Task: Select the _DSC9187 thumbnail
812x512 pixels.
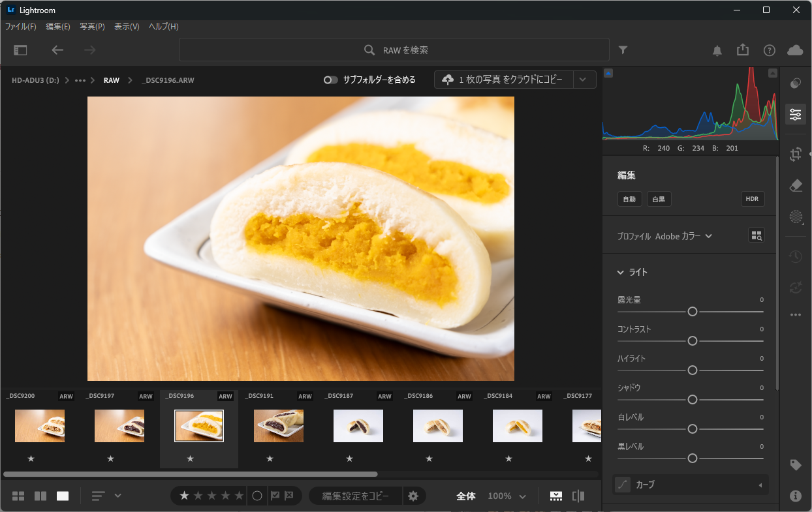Action: 358,426
